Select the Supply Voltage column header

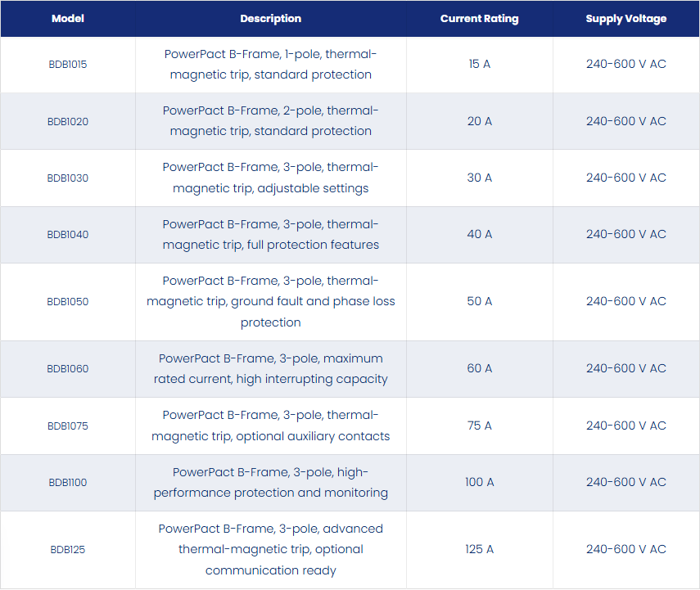(x=625, y=19)
